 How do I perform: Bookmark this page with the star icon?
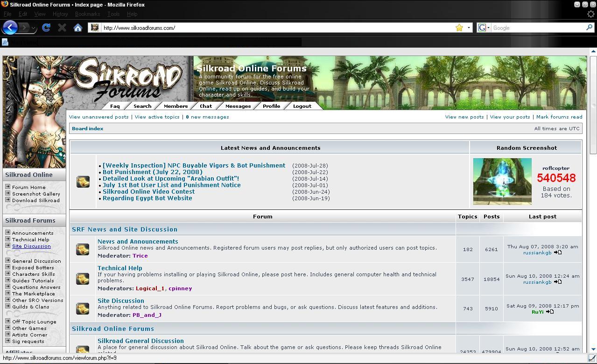[459, 28]
